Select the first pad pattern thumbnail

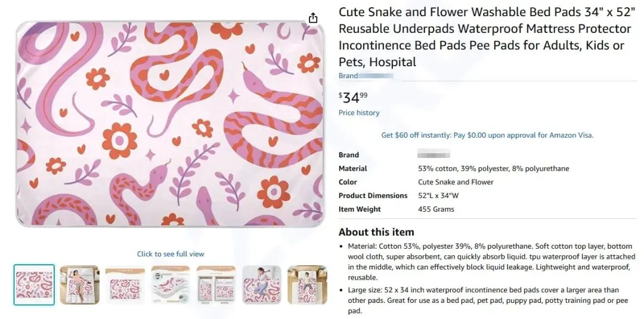34,284
